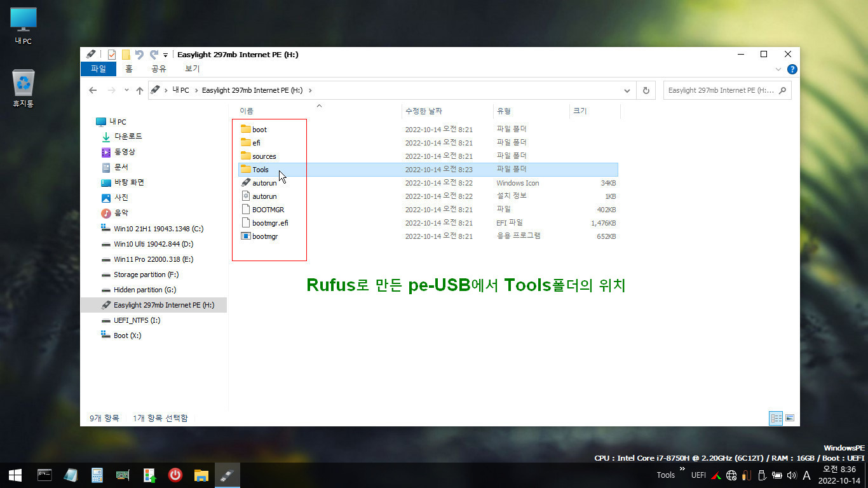Image resolution: width=868 pixels, height=488 pixels.
Task: Go back with the left arrow
Action: click(x=93, y=90)
